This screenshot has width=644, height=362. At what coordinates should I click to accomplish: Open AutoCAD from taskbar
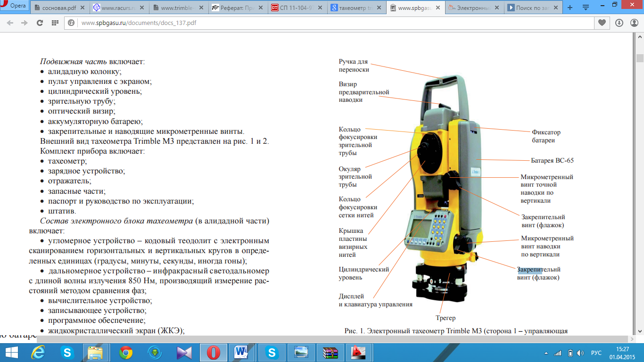click(x=359, y=353)
